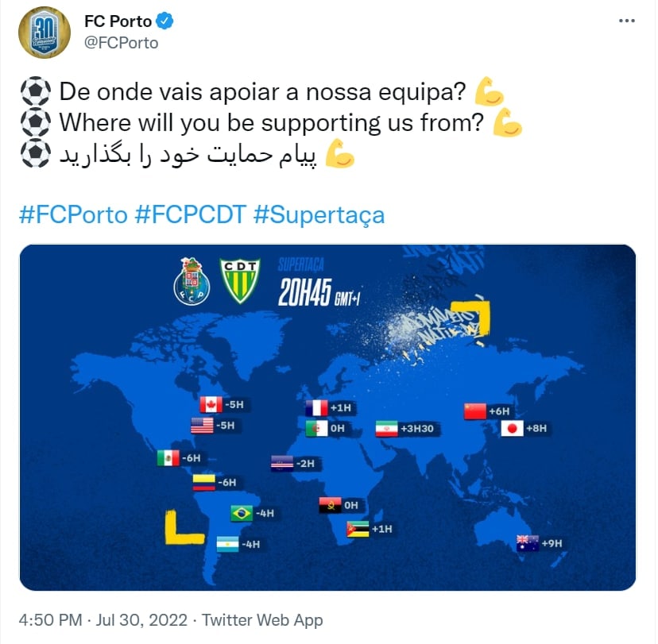
Task: Click the Portuguese tweet text line
Action: point(262,92)
